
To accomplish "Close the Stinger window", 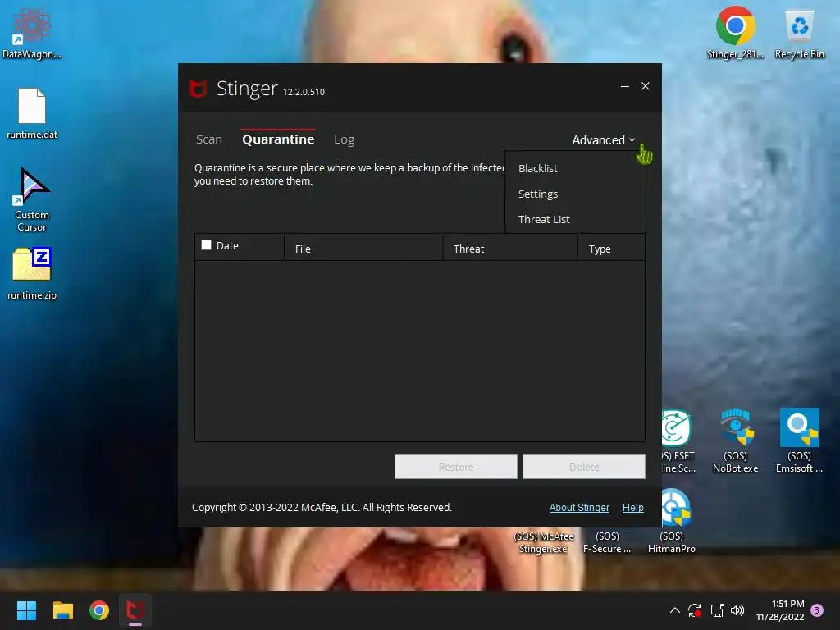I will click(x=646, y=86).
